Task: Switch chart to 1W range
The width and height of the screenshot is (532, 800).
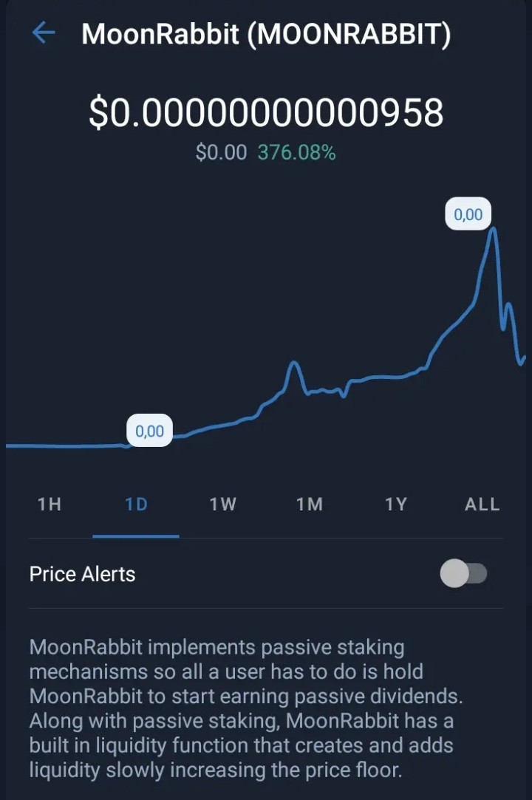Action: [x=222, y=504]
